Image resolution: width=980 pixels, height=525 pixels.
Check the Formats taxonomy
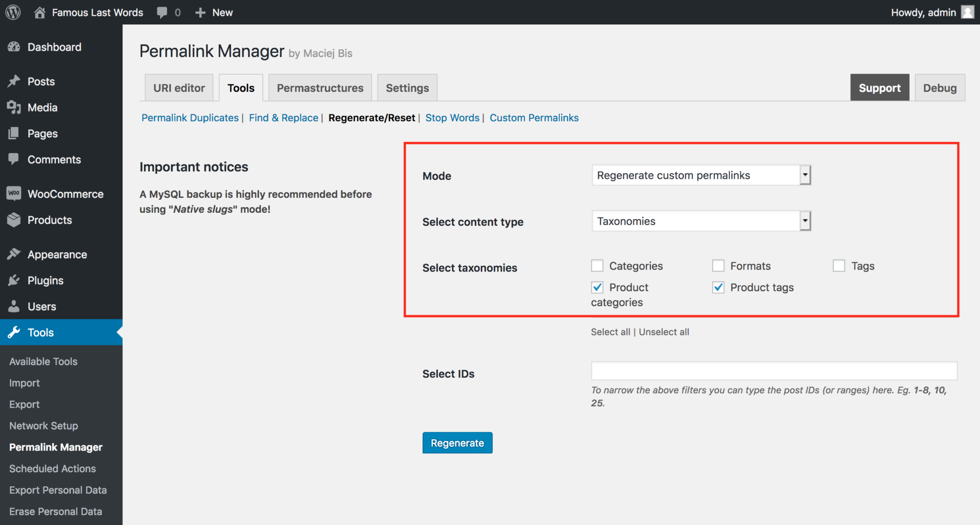pos(718,265)
